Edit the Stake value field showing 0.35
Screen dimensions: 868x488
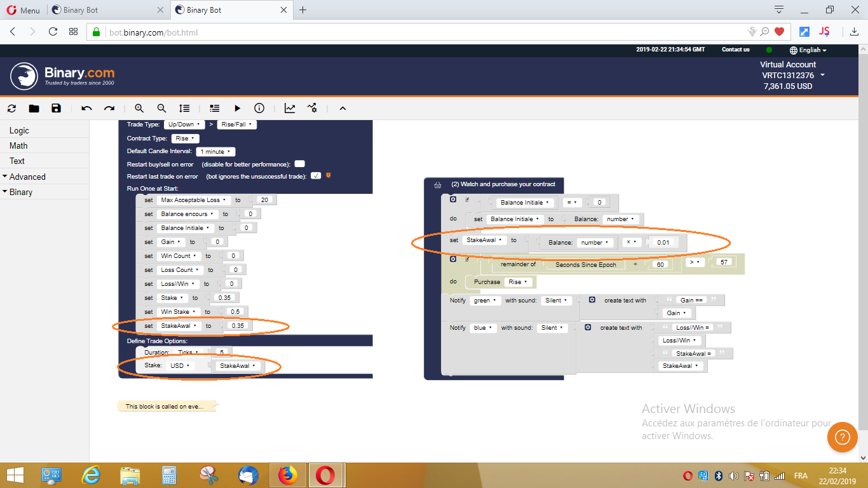point(226,297)
